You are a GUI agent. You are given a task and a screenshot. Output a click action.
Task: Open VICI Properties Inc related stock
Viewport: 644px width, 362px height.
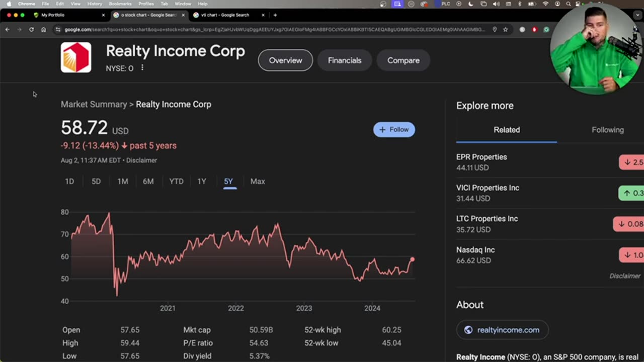tap(488, 188)
